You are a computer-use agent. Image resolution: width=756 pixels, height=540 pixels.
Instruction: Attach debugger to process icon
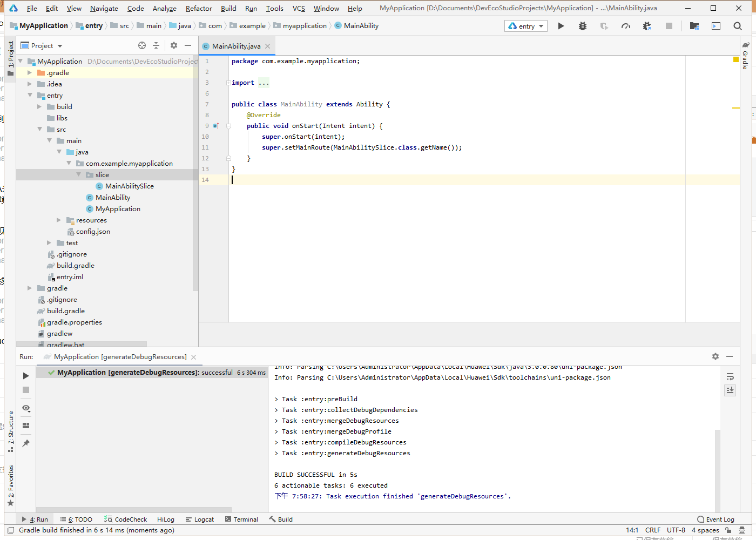(647, 26)
